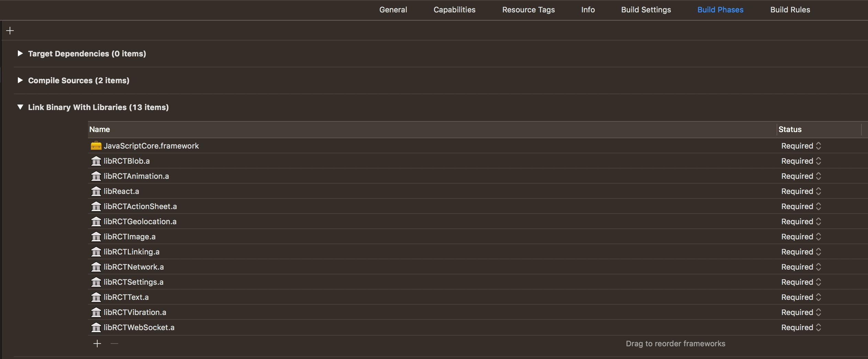This screenshot has width=868, height=359.
Task: Select libRCTGeolocation.a name text
Action: pyautogui.click(x=140, y=221)
